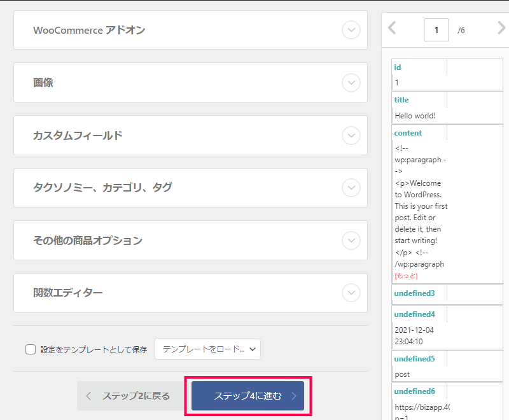Select the title field tag

tap(401, 100)
